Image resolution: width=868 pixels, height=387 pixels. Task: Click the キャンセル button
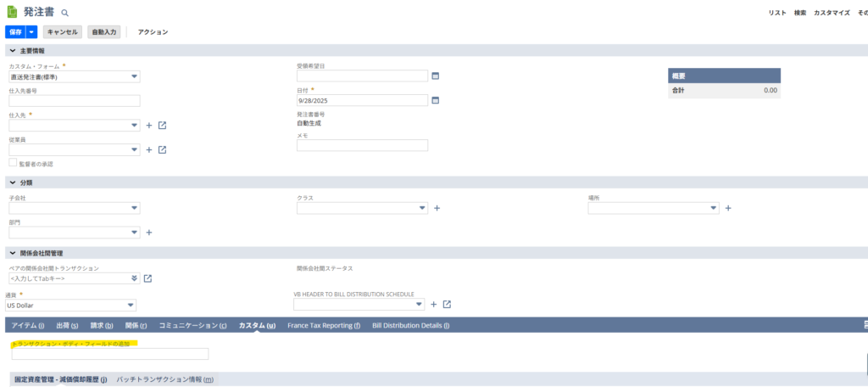63,31
